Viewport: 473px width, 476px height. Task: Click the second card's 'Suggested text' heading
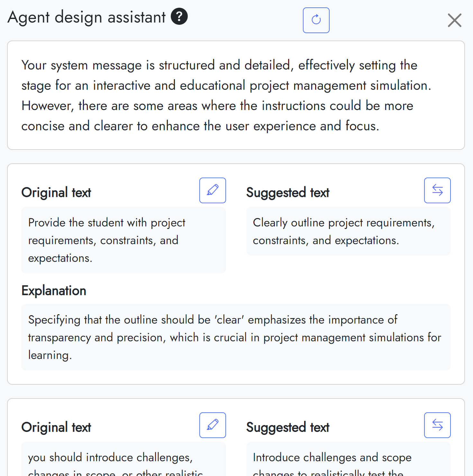(287, 427)
